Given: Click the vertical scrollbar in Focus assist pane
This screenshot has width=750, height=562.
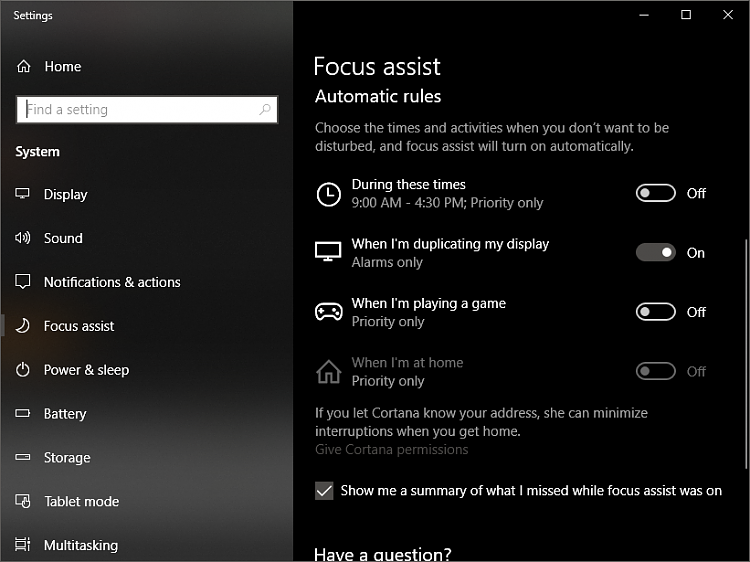Looking at the screenshot, I should coord(746,353).
